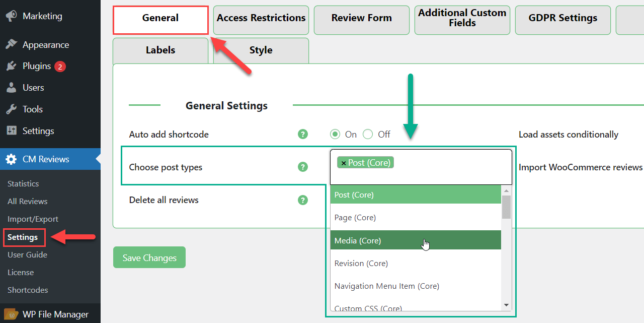Click help icon beside Choose post types

(x=302, y=167)
